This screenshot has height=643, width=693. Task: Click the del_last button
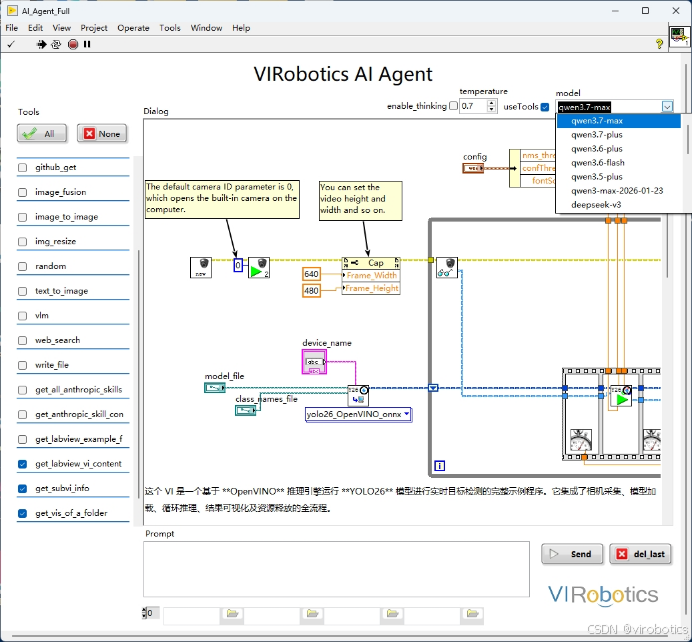(640, 554)
